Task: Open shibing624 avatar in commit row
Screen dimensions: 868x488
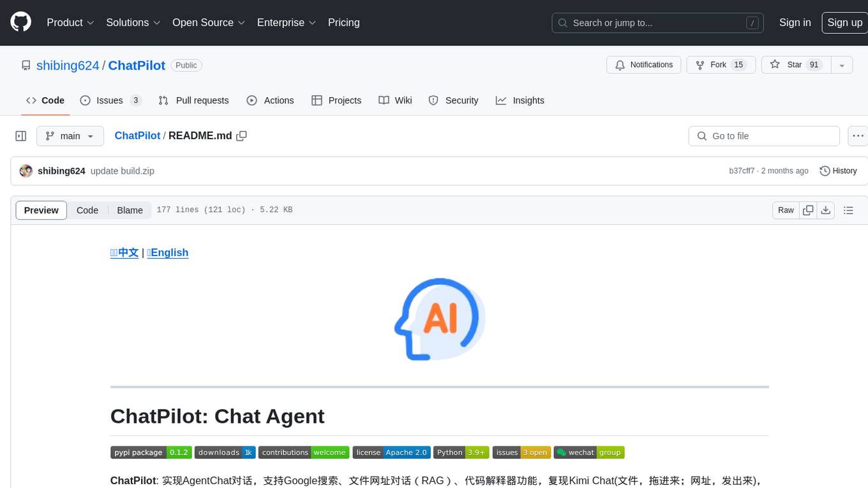Action: coord(26,171)
